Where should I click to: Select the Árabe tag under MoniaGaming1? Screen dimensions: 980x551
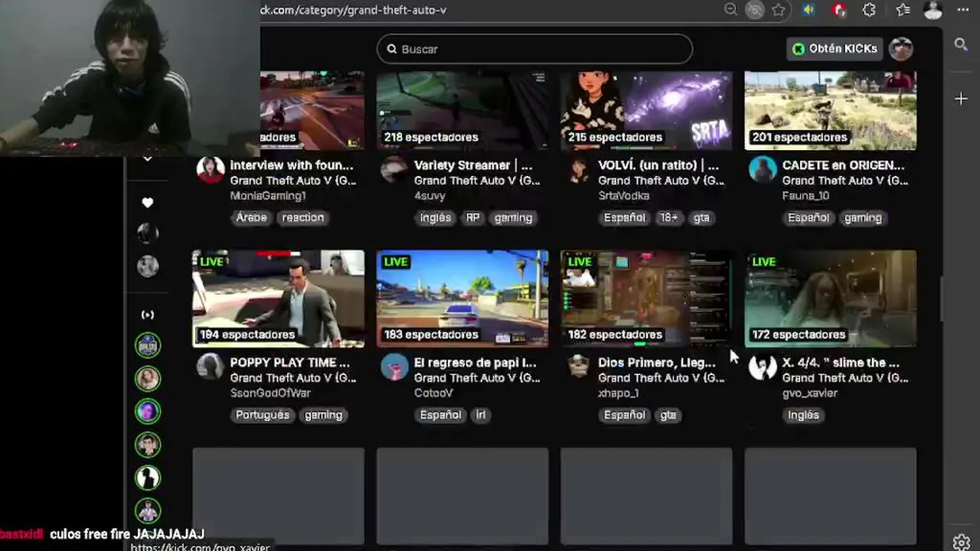pyautogui.click(x=251, y=217)
